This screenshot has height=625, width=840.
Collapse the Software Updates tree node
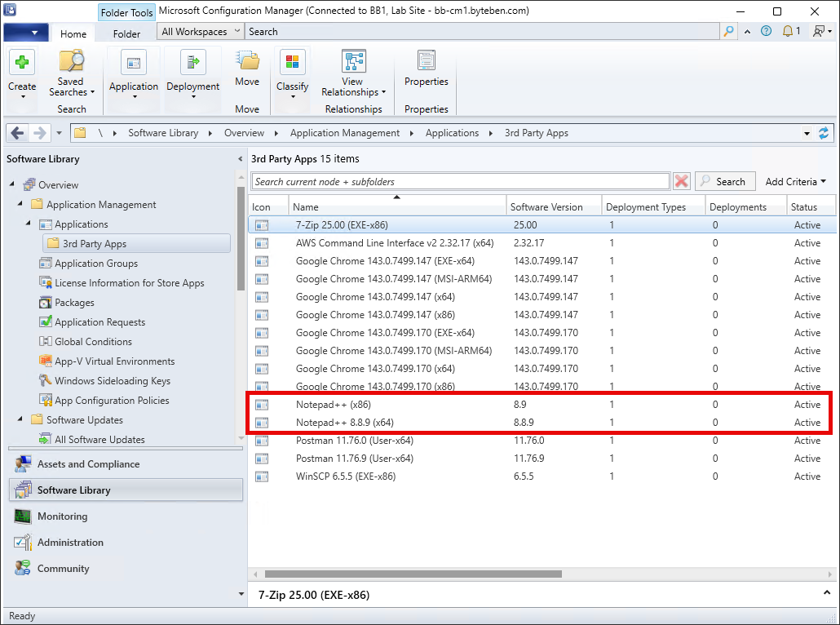pos(20,420)
